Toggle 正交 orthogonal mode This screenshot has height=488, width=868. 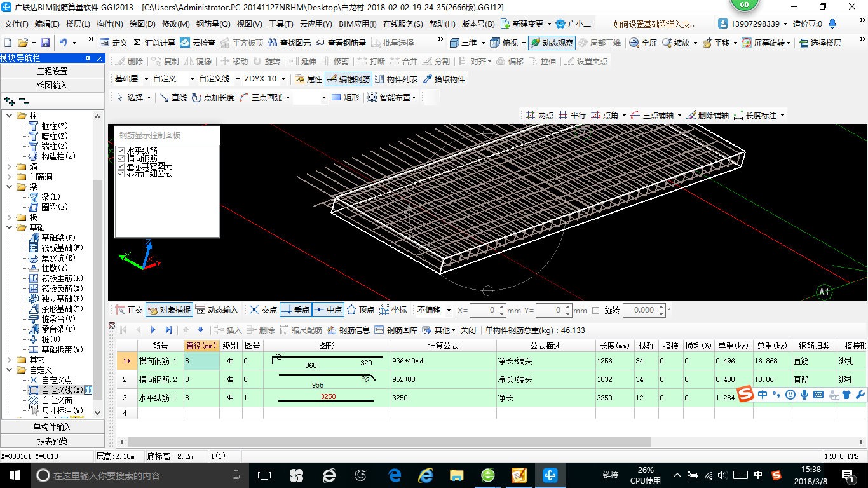(129, 310)
